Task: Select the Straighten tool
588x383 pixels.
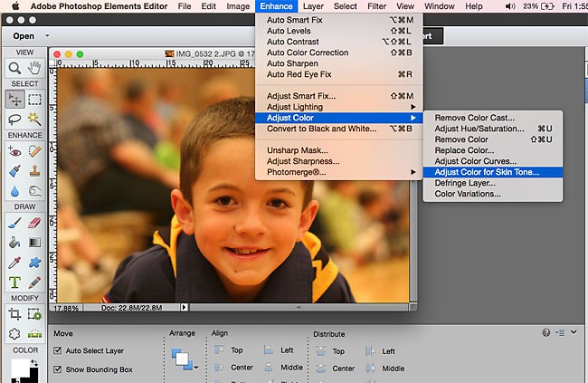Action: point(34,334)
